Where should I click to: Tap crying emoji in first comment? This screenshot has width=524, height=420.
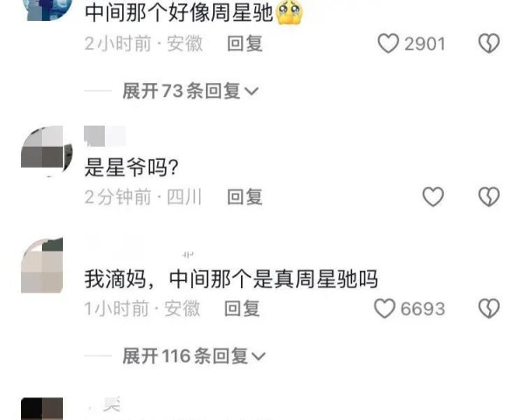click(x=289, y=12)
